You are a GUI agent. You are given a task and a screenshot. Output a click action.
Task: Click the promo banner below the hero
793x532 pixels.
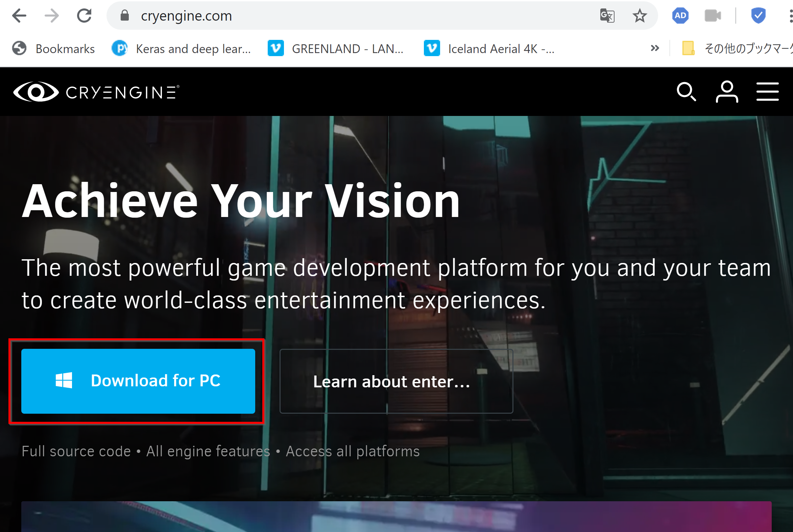click(396, 516)
